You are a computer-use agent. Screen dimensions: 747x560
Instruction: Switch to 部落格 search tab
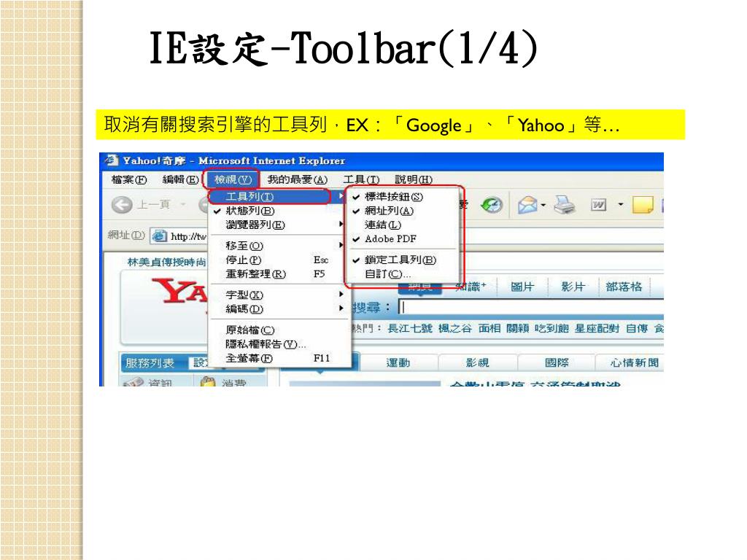click(624, 287)
